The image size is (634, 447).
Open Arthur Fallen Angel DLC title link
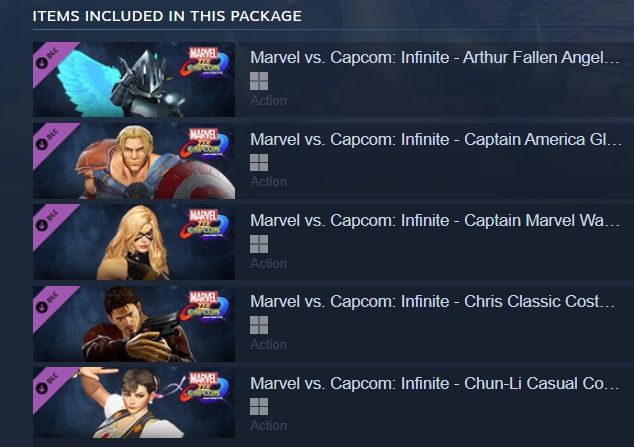tap(435, 58)
